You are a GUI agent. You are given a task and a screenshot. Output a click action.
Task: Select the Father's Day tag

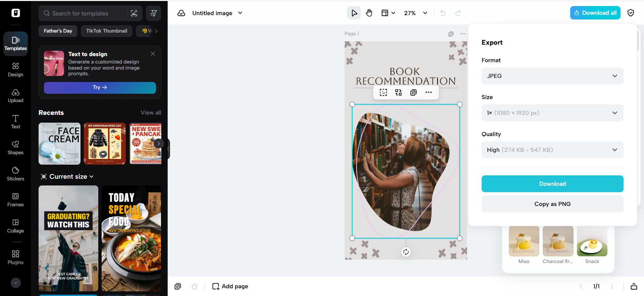tap(58, 31)
